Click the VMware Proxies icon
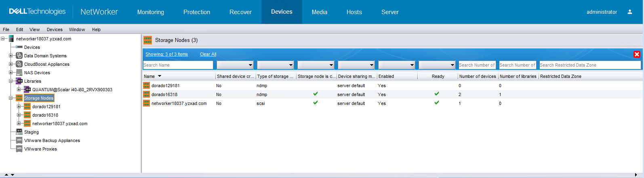Screen dimensions: 644x178 coord(19,149)
